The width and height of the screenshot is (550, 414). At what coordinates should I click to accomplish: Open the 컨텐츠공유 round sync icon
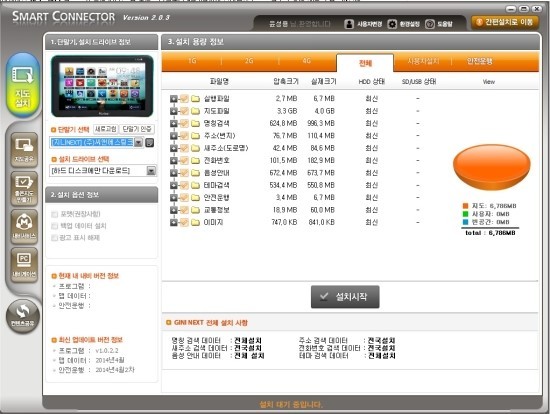coord(23,316)
